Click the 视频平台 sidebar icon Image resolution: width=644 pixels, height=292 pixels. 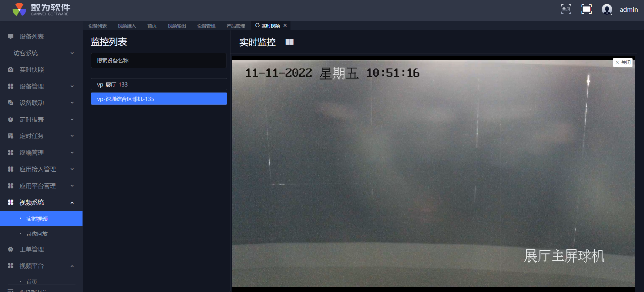point(11,266)
